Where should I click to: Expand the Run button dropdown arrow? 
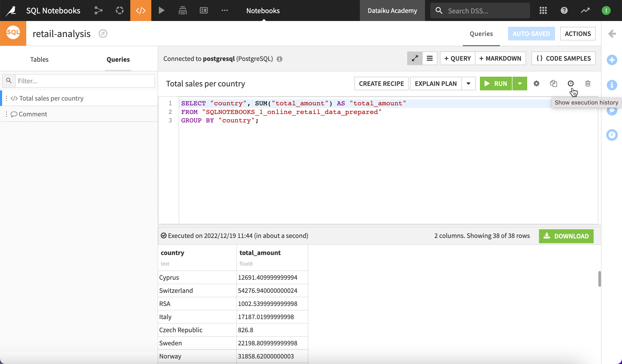point(520,83)
